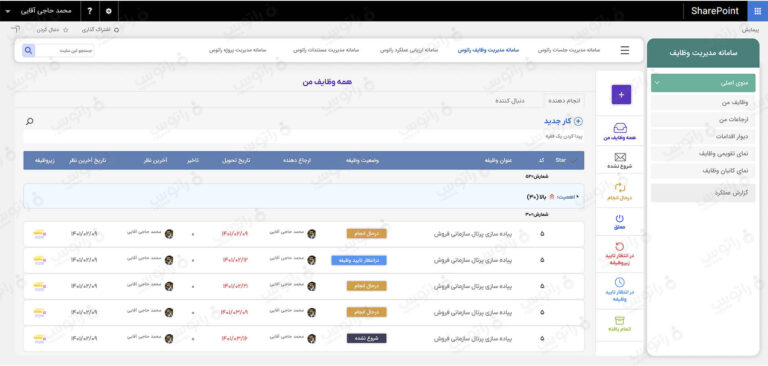Screen dimensions: 768x366
Task: Open گزارش عملکرد in sidebar
Action: 703,193
